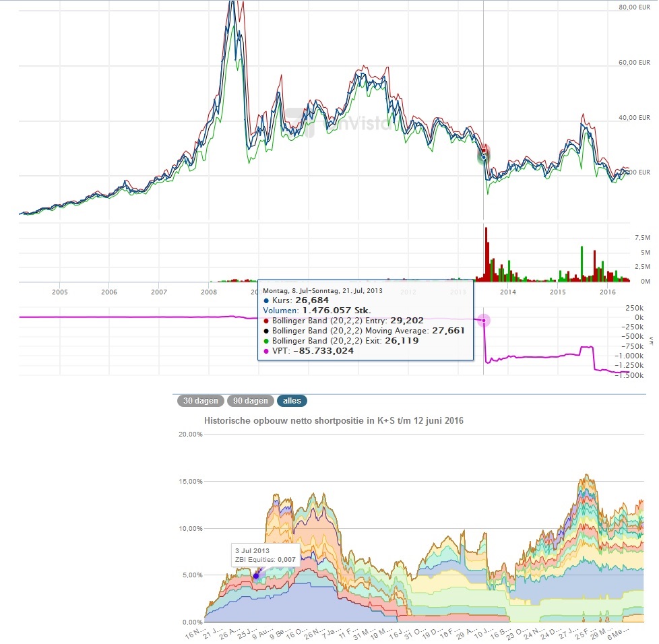This screenshot has width=659, height=644.
Task: Click the 5,00% short position axis label
Action: (193, 575)
